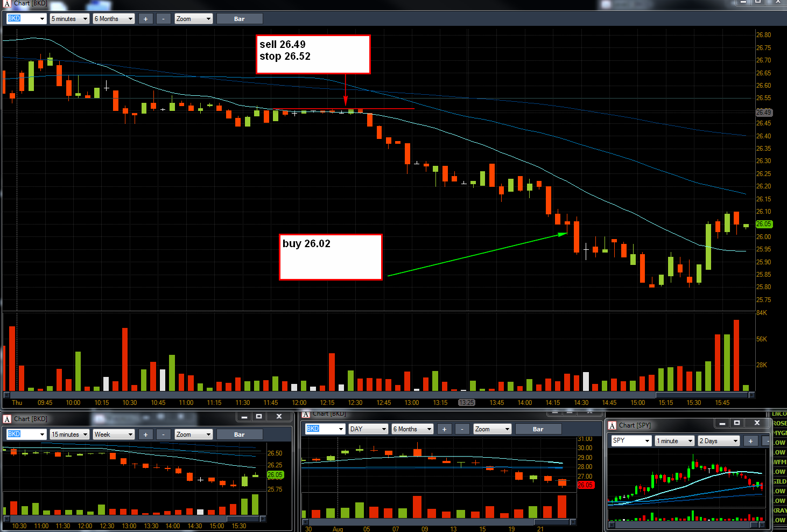
Task: Maximize the Chart [SPY] window
Action: pyautogui.click(x=737, y=423)
